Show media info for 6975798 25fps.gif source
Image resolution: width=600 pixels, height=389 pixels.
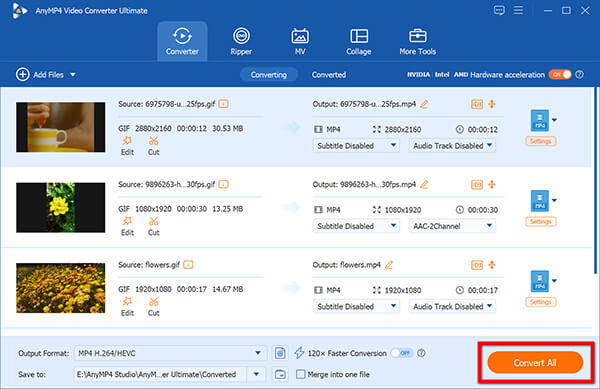pyautogui.click(x=223, y=104)
